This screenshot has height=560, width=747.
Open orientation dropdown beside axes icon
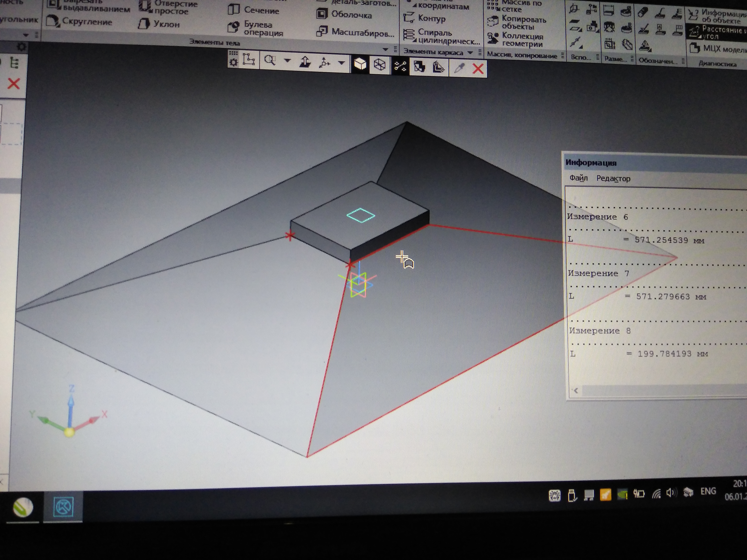tap(341, 63)
